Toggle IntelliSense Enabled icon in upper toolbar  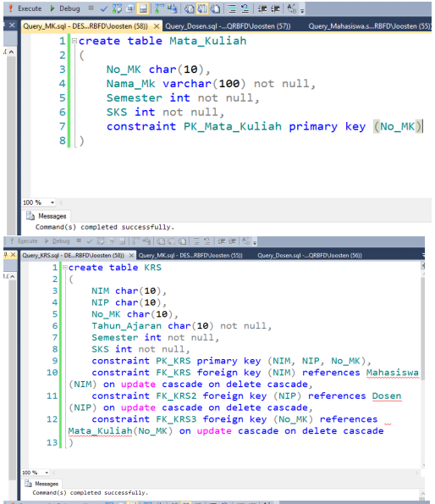tap(143, 8)
